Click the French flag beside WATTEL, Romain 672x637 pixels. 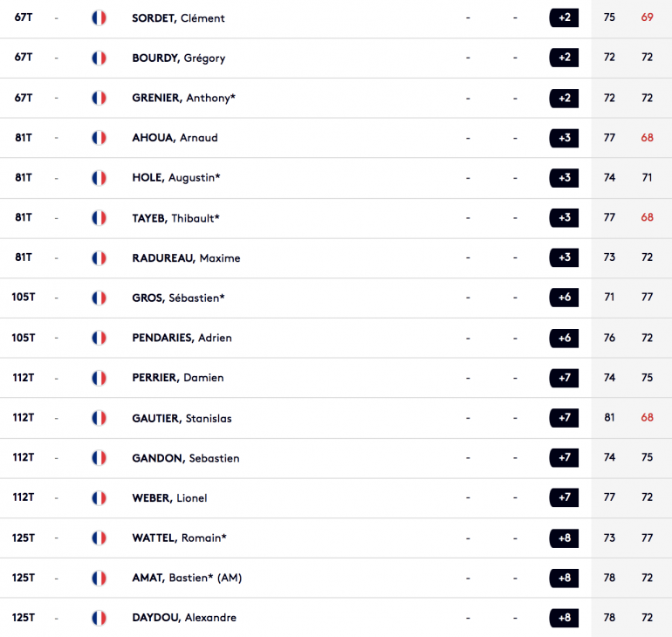[x=99, y=538]
